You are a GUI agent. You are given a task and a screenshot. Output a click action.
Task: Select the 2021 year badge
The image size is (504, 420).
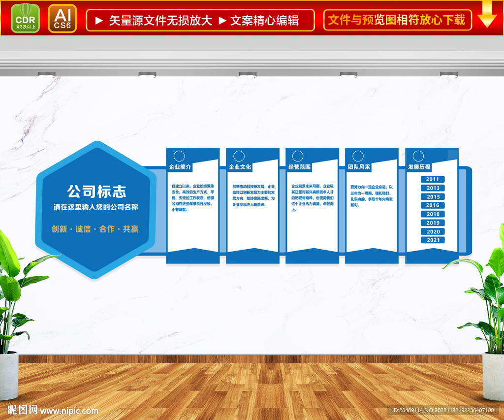tap(433, 240)
